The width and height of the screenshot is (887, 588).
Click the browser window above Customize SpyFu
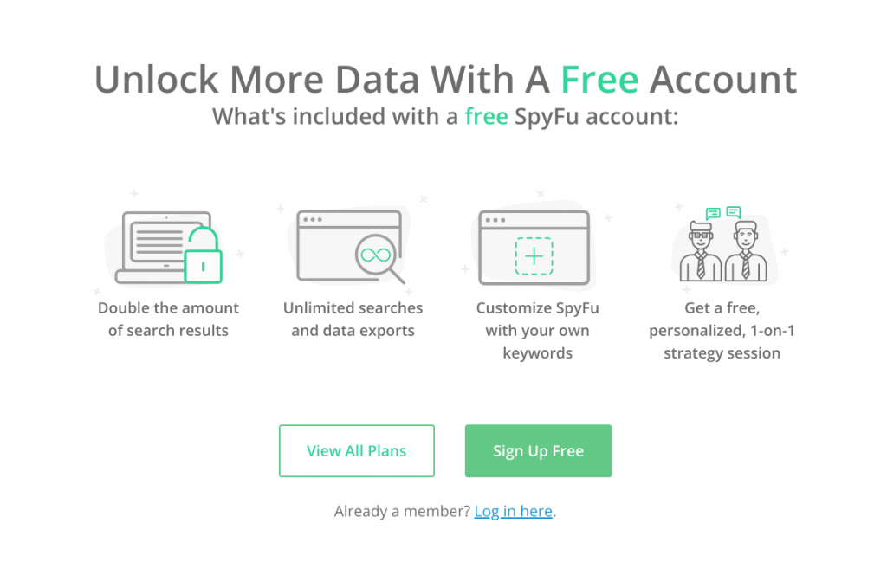(534, 247)
